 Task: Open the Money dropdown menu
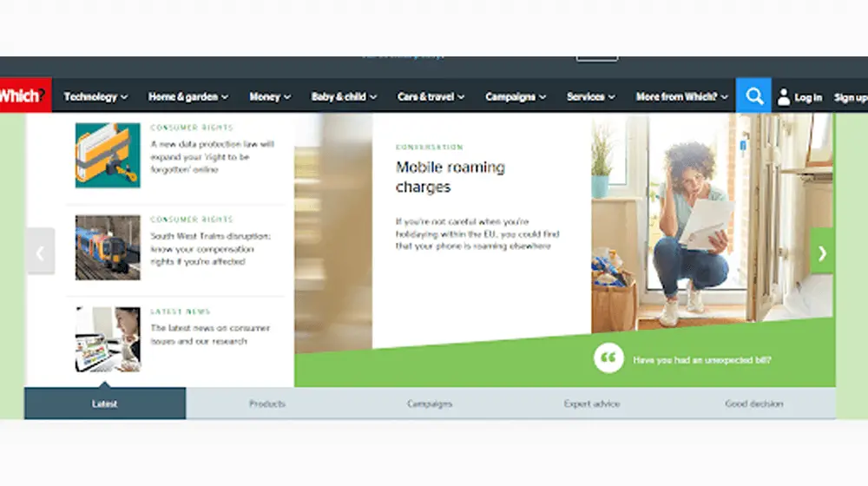coord(270,97)
